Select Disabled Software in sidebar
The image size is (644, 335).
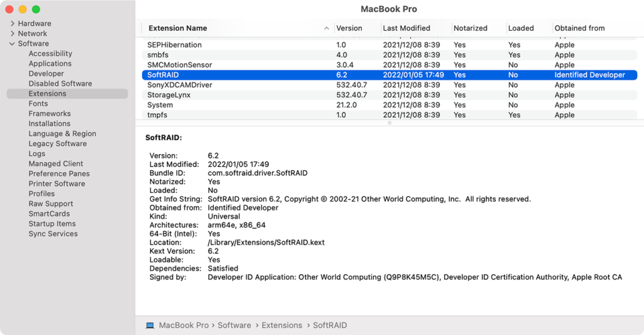click(x=60, y=84)
